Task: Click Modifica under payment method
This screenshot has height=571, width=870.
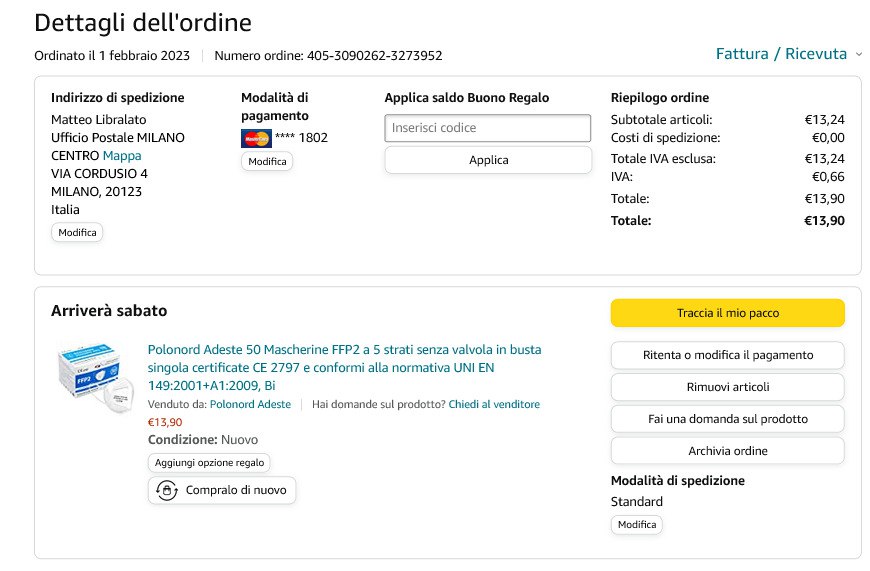Action: [x=267, y=161]
